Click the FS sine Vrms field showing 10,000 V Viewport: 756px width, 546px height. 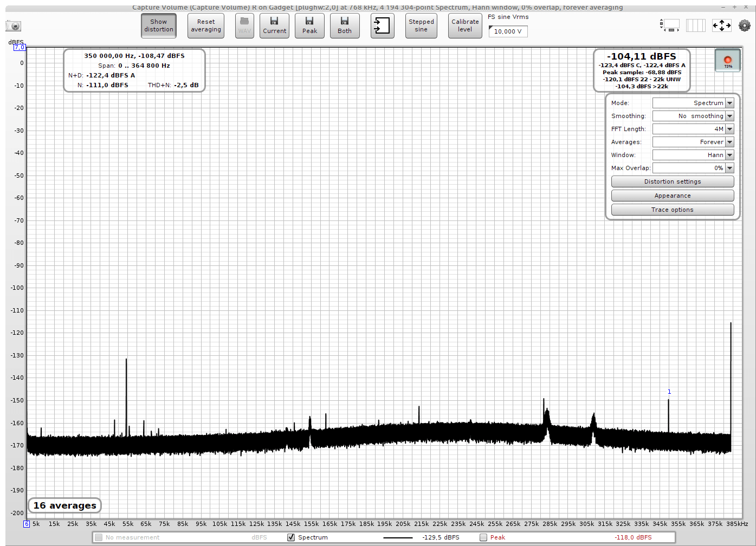point(508,31)
